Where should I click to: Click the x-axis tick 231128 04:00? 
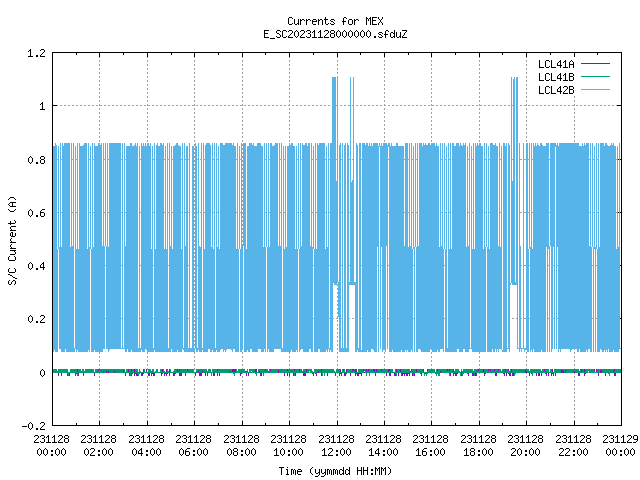click(x=146, y=446)
